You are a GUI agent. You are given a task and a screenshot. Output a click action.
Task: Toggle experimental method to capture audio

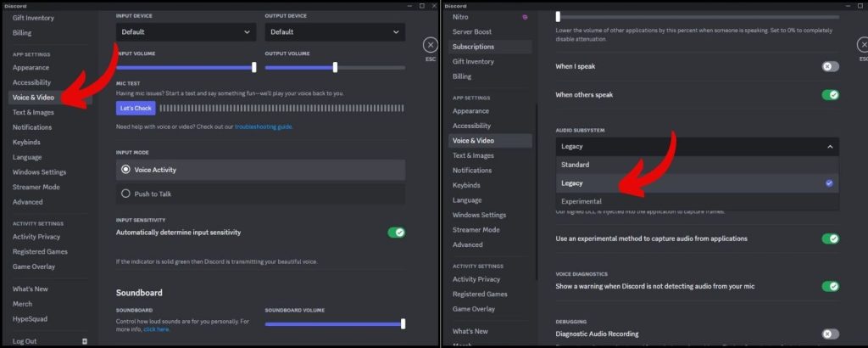tap(831, 239)
